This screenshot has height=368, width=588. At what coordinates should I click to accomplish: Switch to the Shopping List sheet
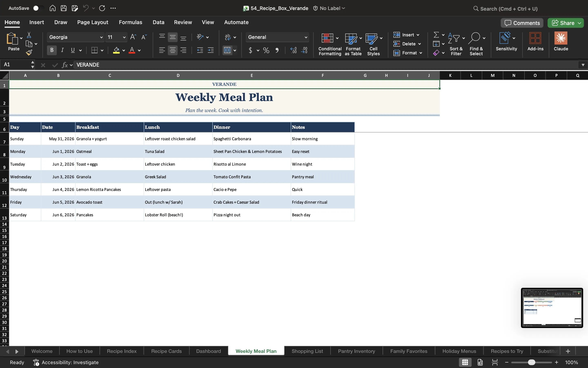(307, 351)
